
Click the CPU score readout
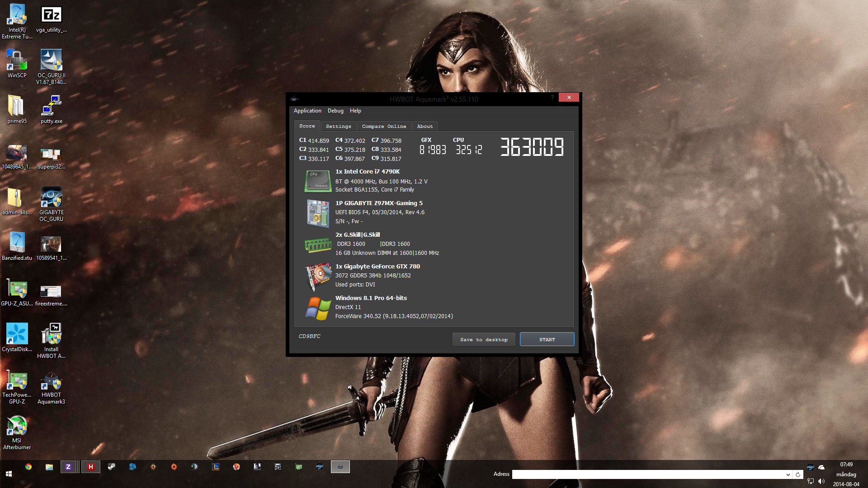[469, 150]
